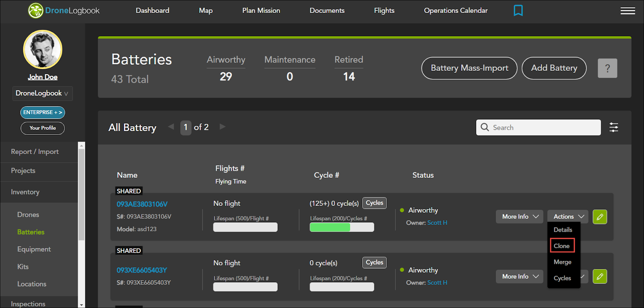Screen dimensions: 644x308
Task: Open the Documents menu
Action: (x=327, y=10)
